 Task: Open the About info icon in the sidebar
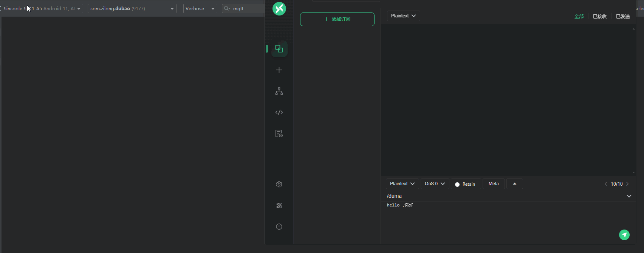click(x=279, y=227)
